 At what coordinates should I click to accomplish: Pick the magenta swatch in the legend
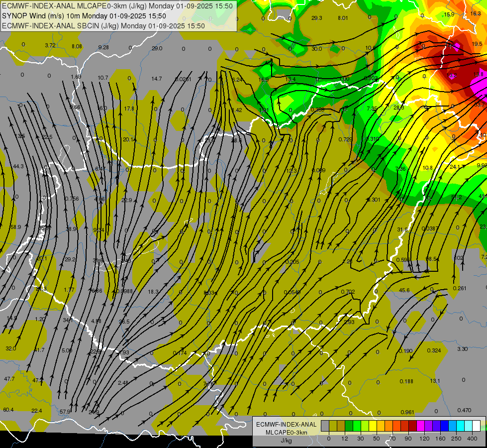click(x=421, y=426)
